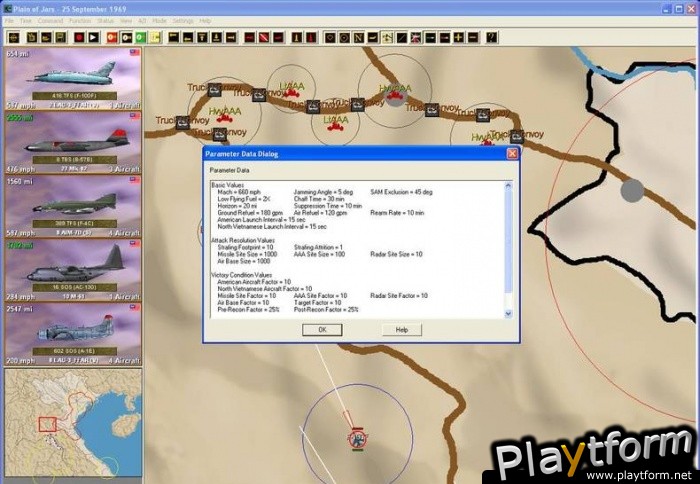
Task: Click the 'Missile Site Size = 1000' text
Action: tap(247, 254)
